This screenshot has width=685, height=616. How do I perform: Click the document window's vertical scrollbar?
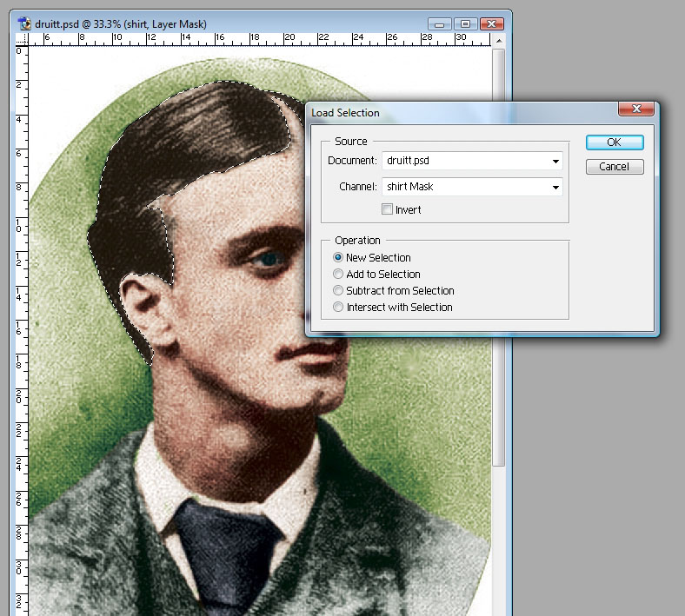(x=499, y=400)
